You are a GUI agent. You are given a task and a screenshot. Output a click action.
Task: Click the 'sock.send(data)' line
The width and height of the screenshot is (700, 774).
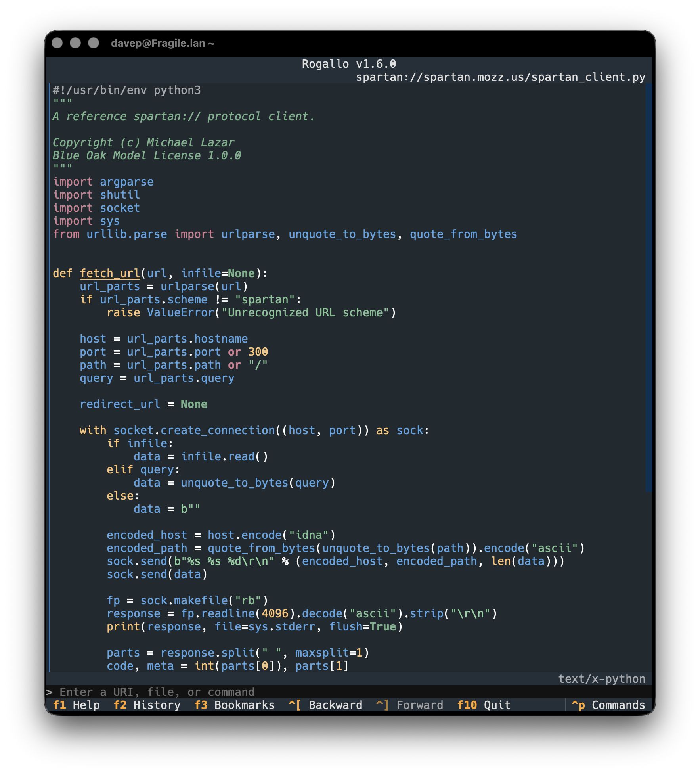157,574
